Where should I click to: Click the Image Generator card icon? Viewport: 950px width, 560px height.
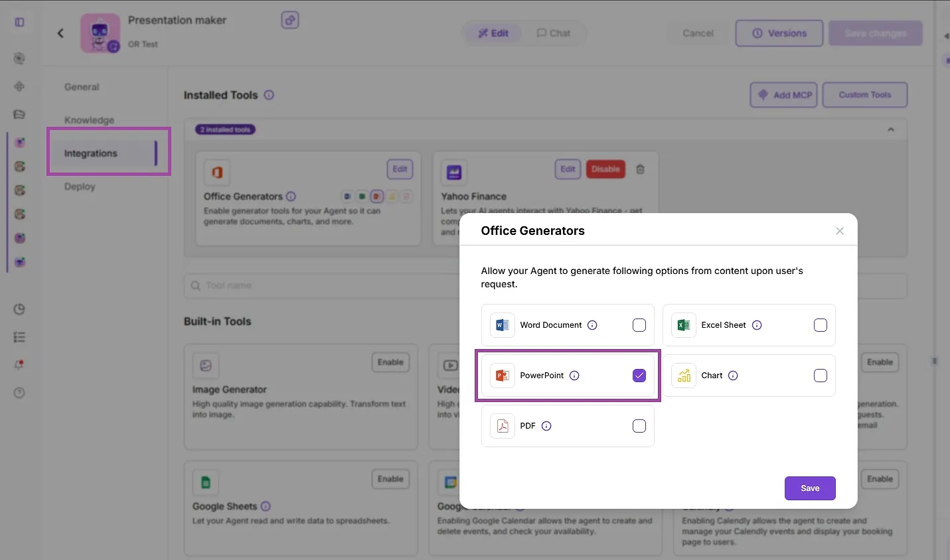pyautogui.click(x=206, y=366)
